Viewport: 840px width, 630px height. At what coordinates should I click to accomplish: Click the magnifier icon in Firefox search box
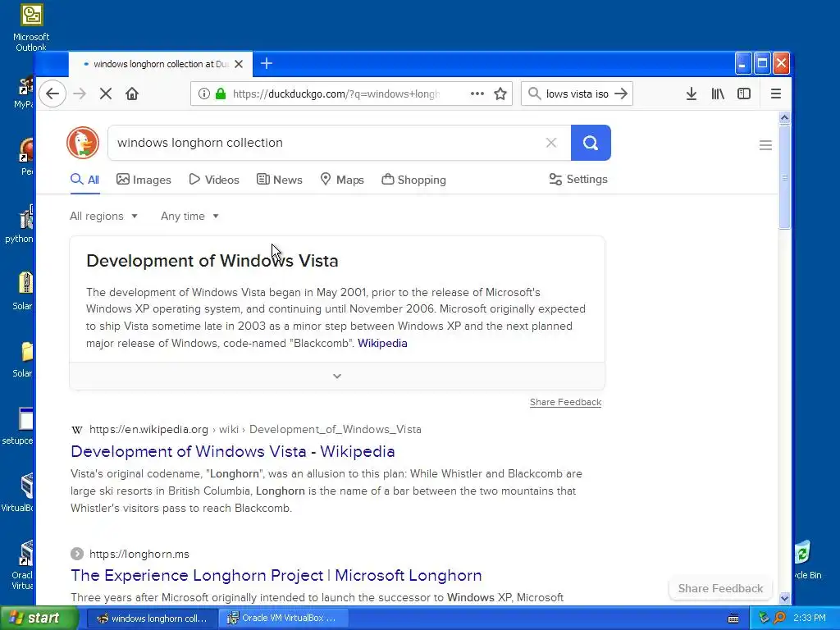pos(534,94)
